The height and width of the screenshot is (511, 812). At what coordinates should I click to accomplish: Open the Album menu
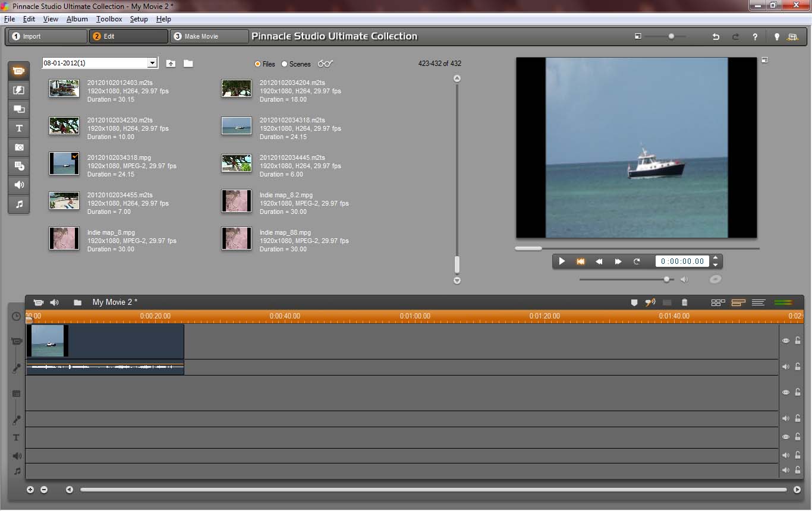(77, 19)
